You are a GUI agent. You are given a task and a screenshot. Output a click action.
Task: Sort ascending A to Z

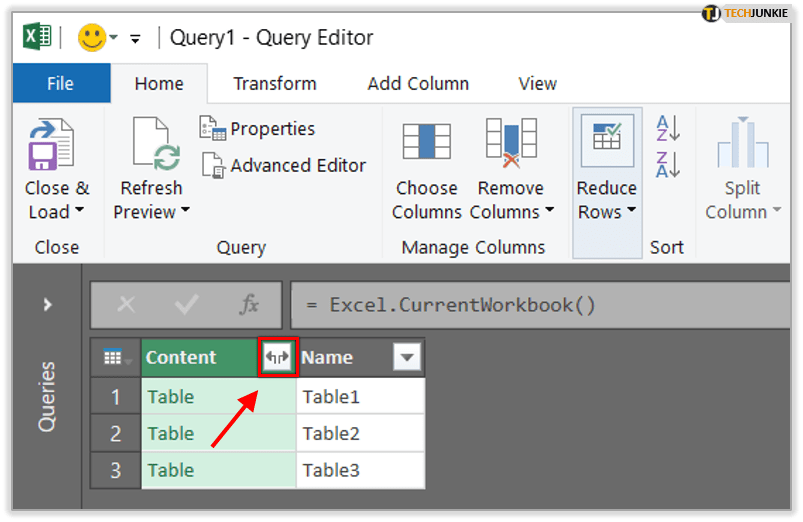coord(668,127)
